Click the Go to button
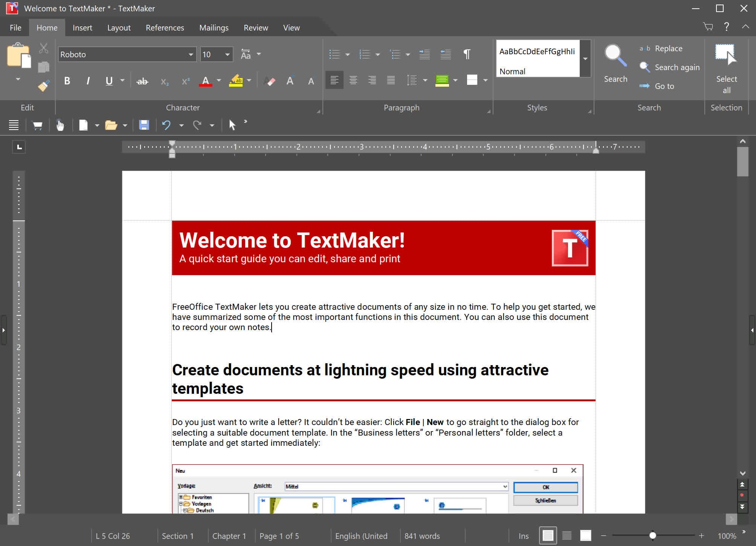Screen dimensions: 756x546 point(664,86)
